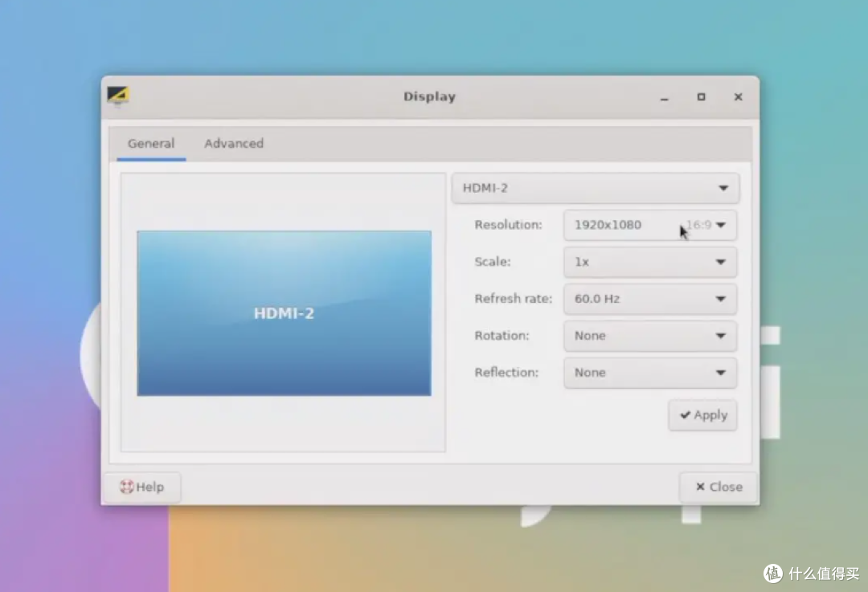Select the HDMI-2 monitor preview thumbnail
Image resolution: width=868 pixels, height=592 pixels.
tap(284, 313)
